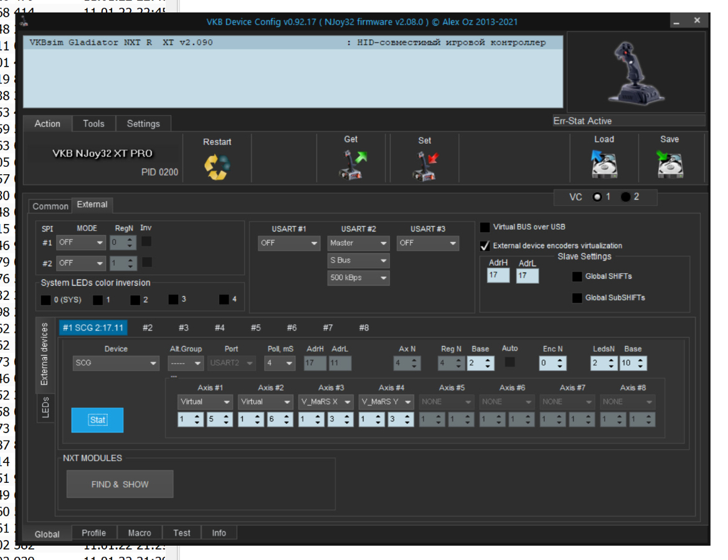The width and height of the screenshot is (728, 560).
Task: Open USART #2 Master dropdown
Action: point(358,243)
